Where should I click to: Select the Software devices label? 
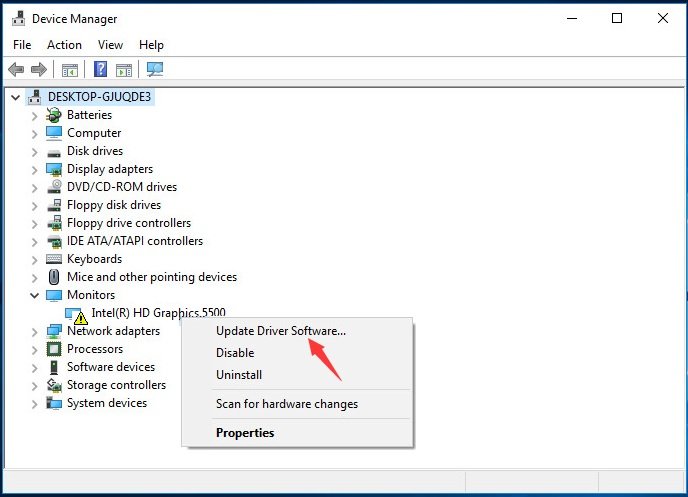coord(111,367)
